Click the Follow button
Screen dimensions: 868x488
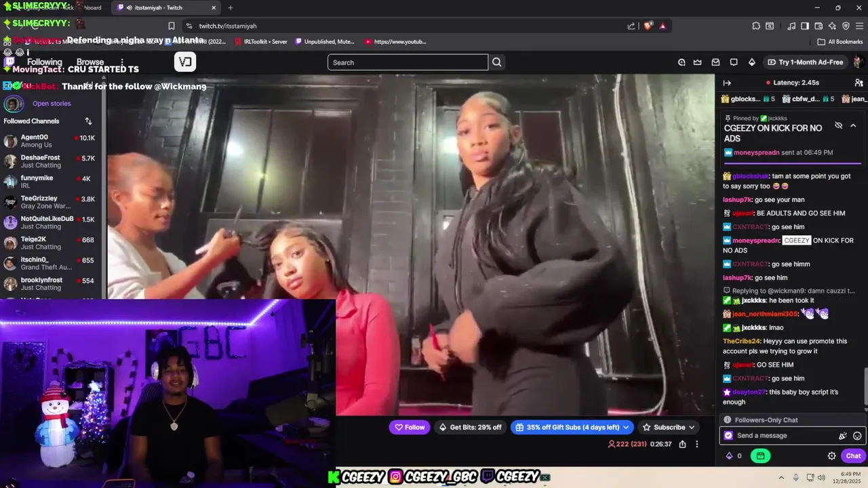tap(410, 427)
